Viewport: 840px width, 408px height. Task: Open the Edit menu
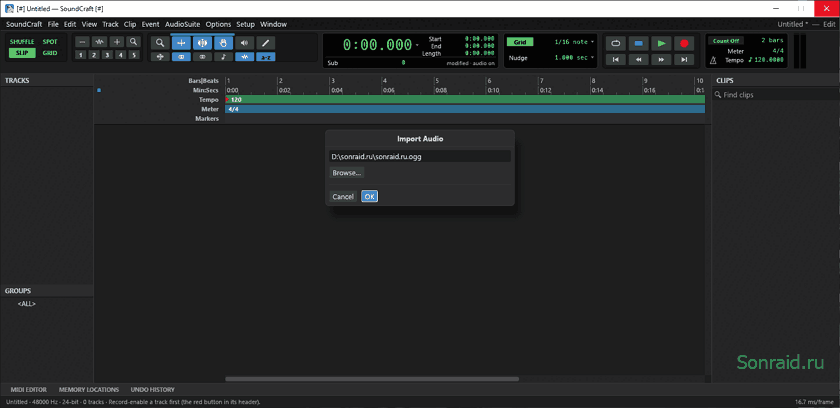click(70, 24)
